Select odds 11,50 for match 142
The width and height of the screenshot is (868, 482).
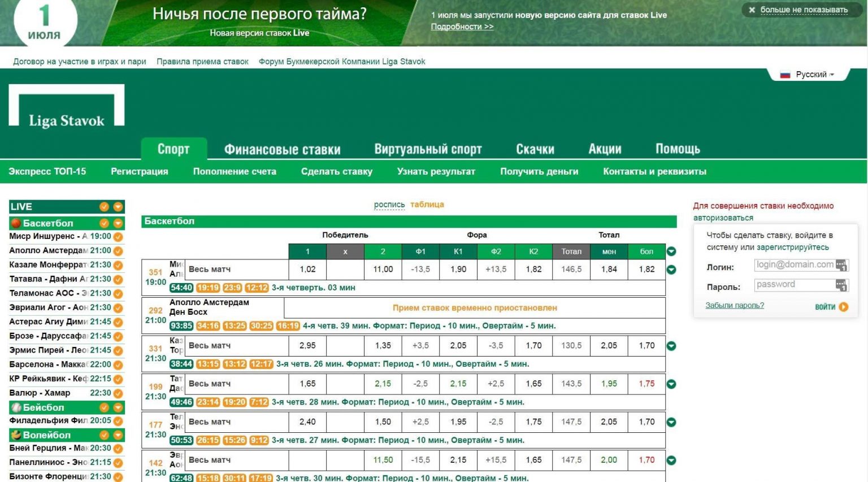383,461
